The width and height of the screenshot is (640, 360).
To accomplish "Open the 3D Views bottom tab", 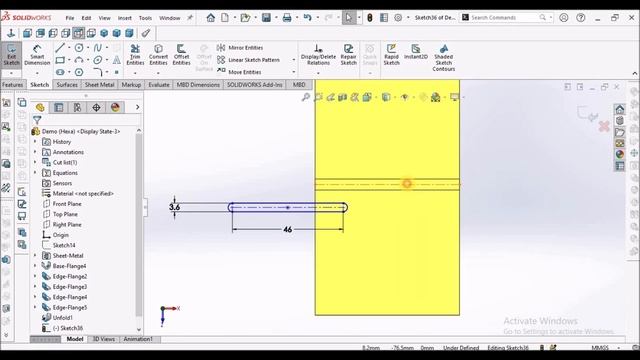I will click(103, 339).
